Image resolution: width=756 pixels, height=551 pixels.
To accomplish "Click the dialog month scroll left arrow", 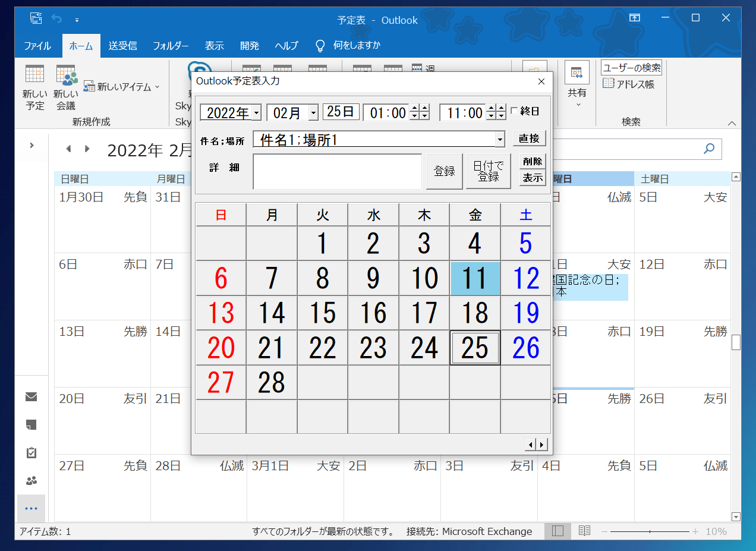I will [531, 444].
